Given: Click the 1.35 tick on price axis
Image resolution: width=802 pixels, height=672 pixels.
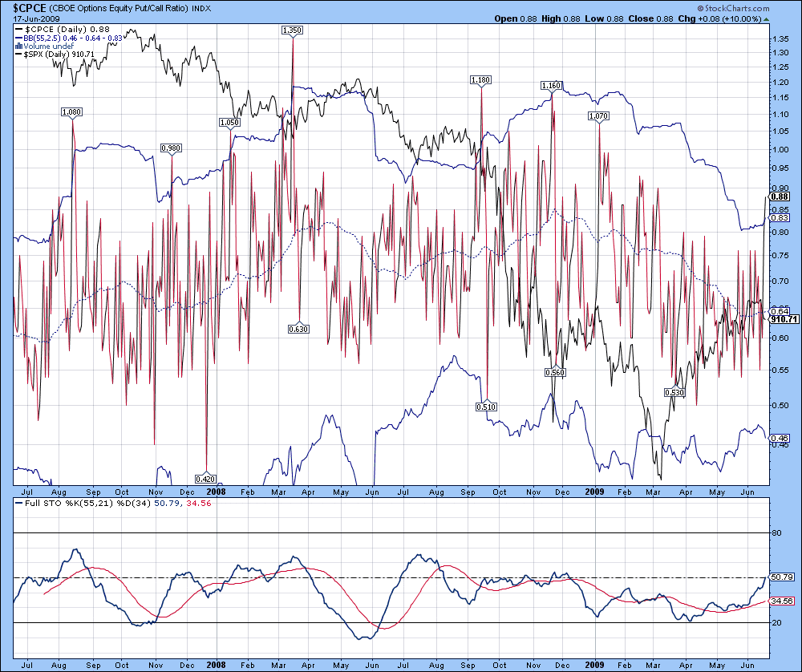Looking at the screenshot, I should tap(780, 38).
